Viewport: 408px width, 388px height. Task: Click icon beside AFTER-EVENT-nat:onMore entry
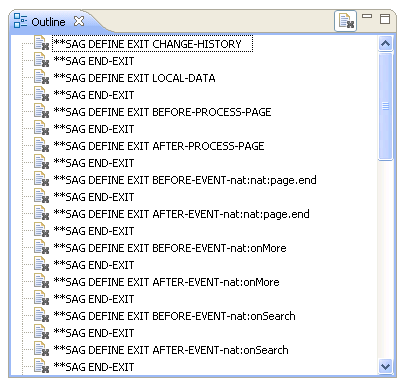click(42, 282)
